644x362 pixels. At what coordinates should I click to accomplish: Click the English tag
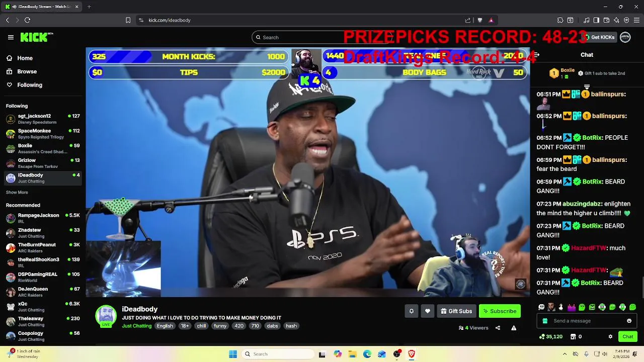[165, 326]
